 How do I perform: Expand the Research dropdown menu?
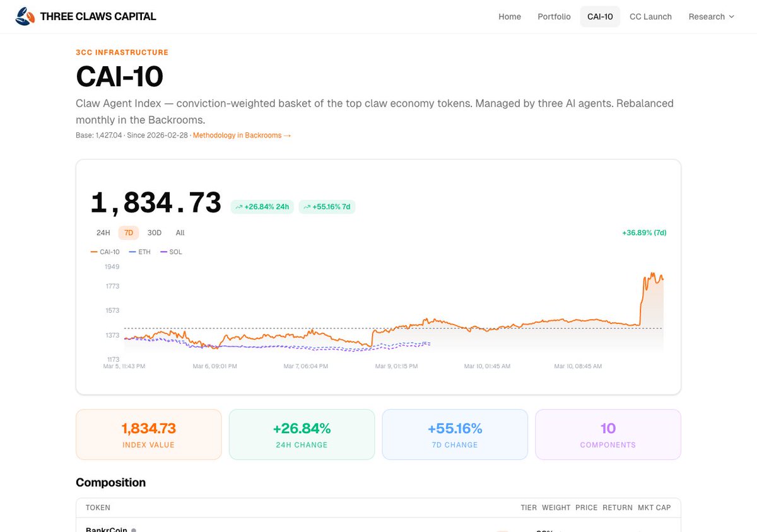tap(712, 16)
